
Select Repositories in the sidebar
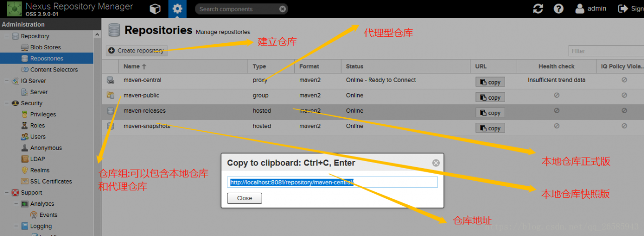coord(47,58)
